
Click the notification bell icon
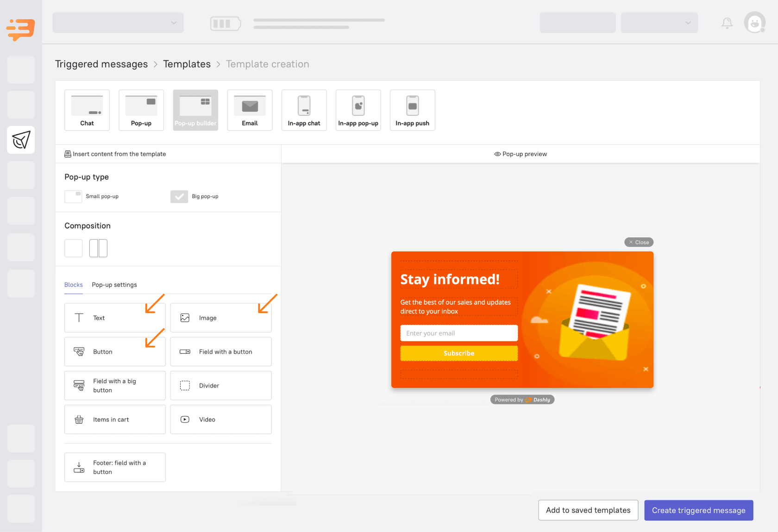click(x=727, y=22)
